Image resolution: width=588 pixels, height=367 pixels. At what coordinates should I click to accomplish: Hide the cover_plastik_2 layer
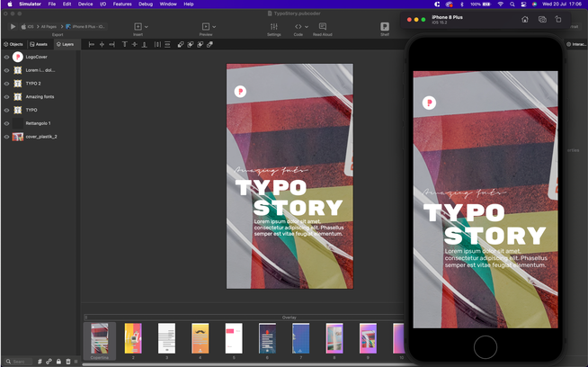[6, 137]
